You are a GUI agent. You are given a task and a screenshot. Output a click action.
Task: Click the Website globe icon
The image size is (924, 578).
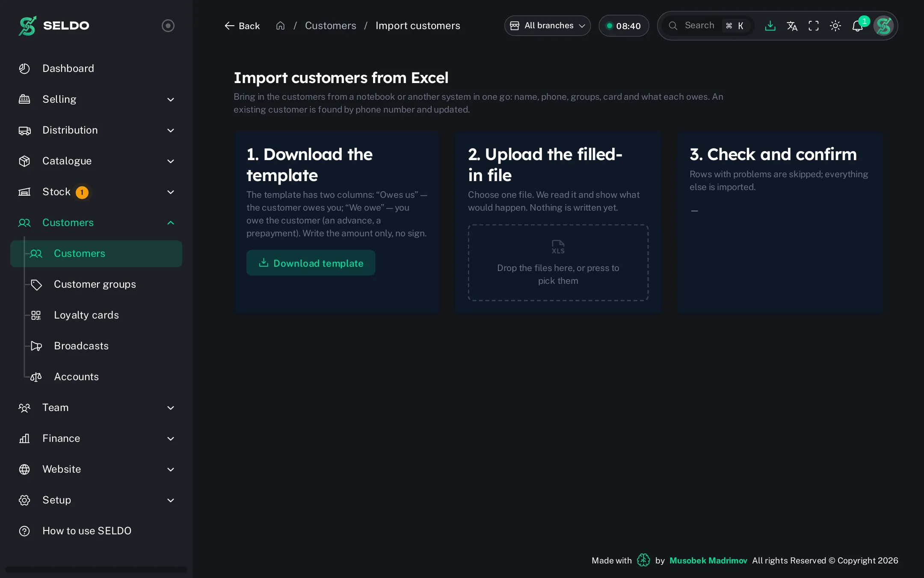(x=24, y=469)
